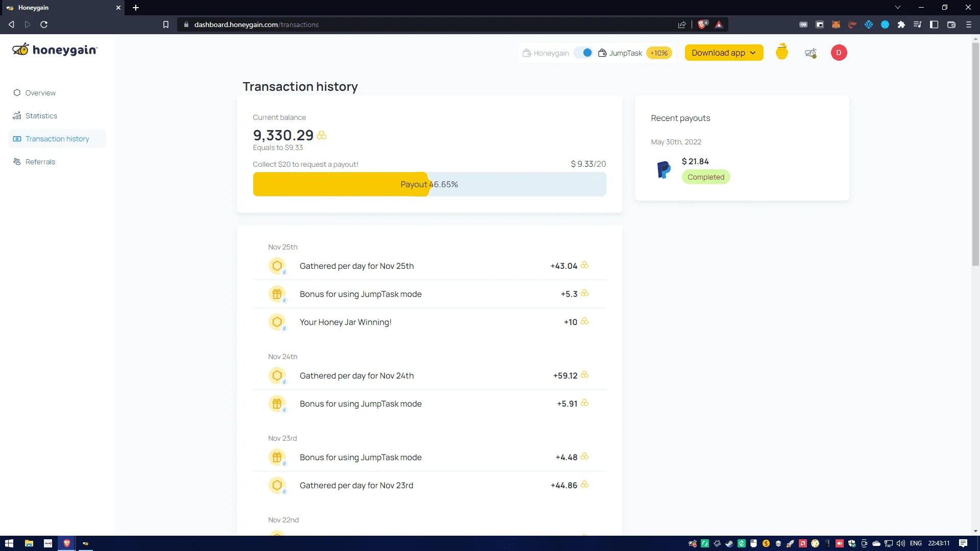
Task: Click the ENG language indicator
Action: click(916, 543)
